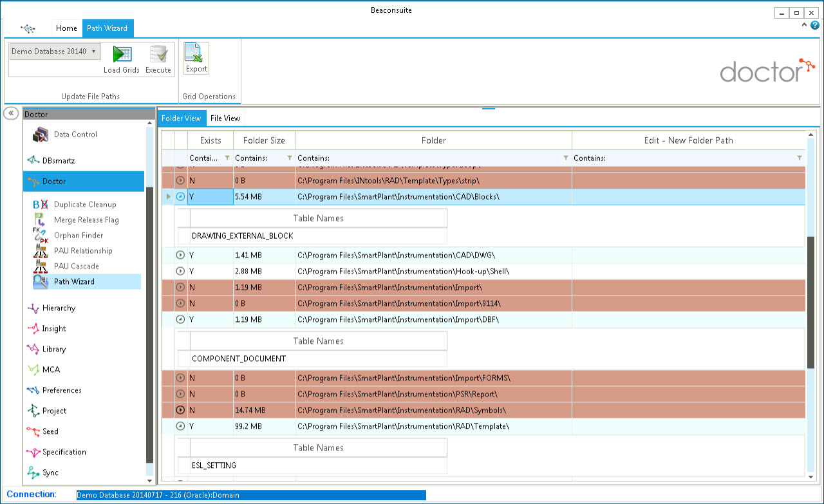Expand the CAD\DWG\ row details
824x504 pixels.
[x=180, y=256]
